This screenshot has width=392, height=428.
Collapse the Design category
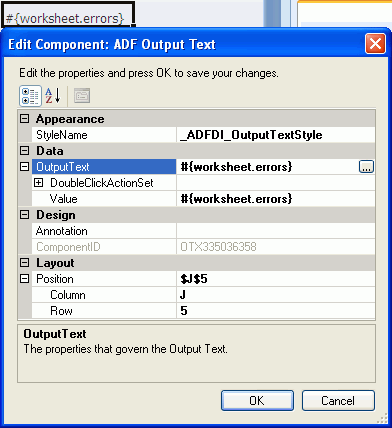25,215
